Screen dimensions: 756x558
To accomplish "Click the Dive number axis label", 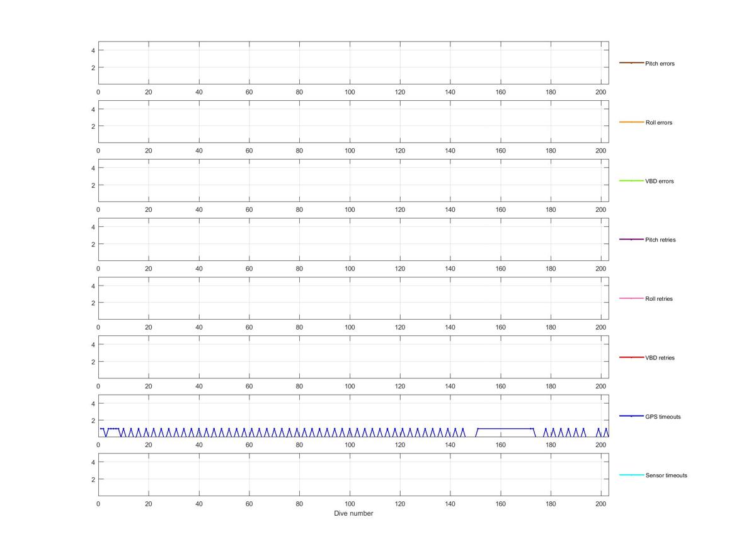I will pyautogui.click(x=353, y=513).
